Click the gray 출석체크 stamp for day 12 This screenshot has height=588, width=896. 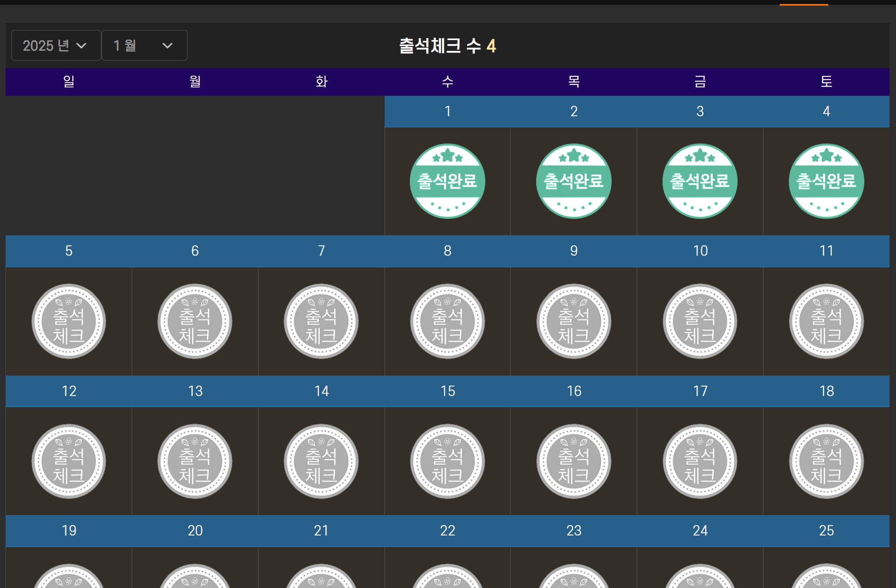click(69, 461)
